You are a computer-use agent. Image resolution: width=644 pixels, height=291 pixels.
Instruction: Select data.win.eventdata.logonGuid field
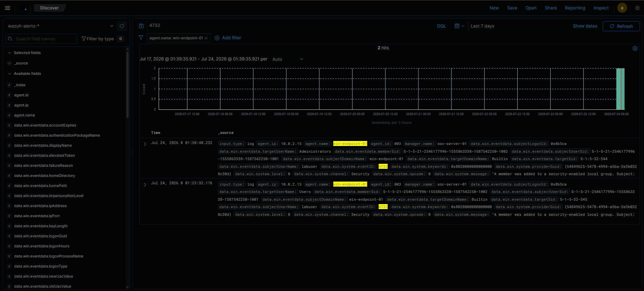coord(40,236)
